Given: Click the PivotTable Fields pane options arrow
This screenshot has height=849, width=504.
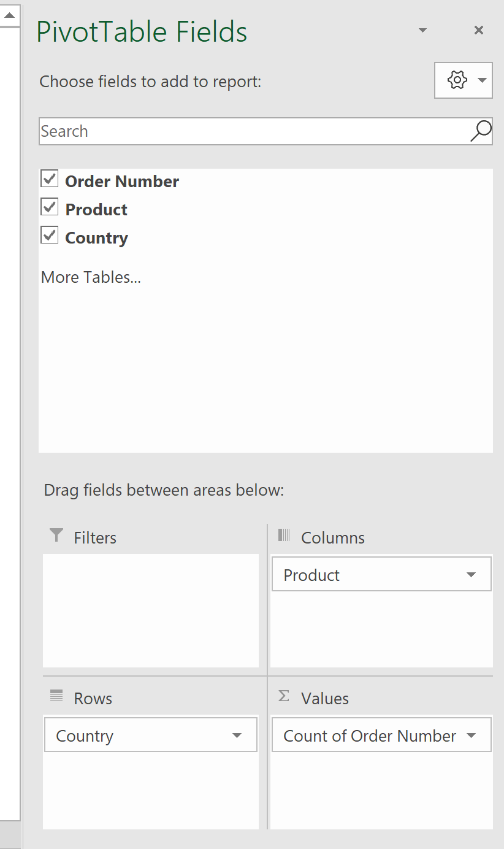Looking at the screenshot, I should coord(422,29).
